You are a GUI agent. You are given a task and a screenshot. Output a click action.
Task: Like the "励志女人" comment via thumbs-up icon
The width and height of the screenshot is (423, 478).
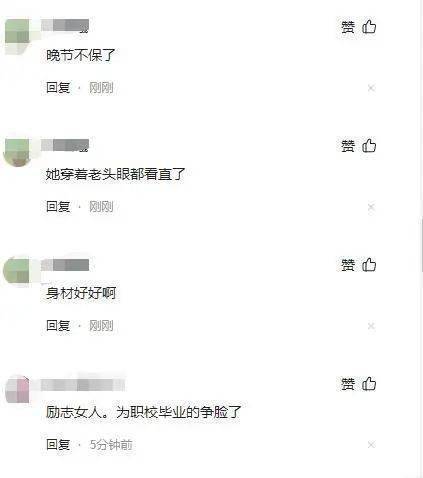click(369, 384)
